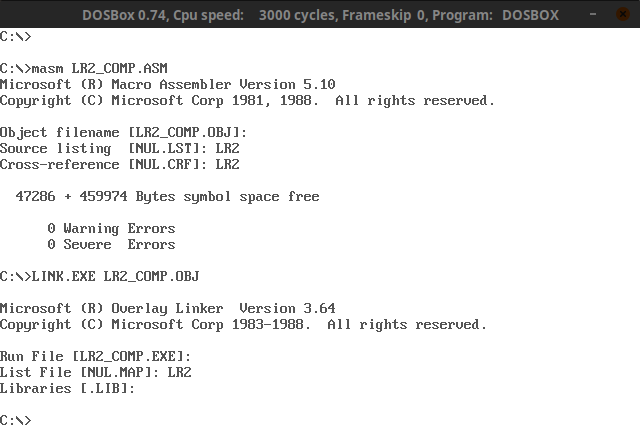Screen dimensions: 640x428
Task: Click the '0 Severe Errors' line
Action: pyautogui.click(x=111, y=245)
